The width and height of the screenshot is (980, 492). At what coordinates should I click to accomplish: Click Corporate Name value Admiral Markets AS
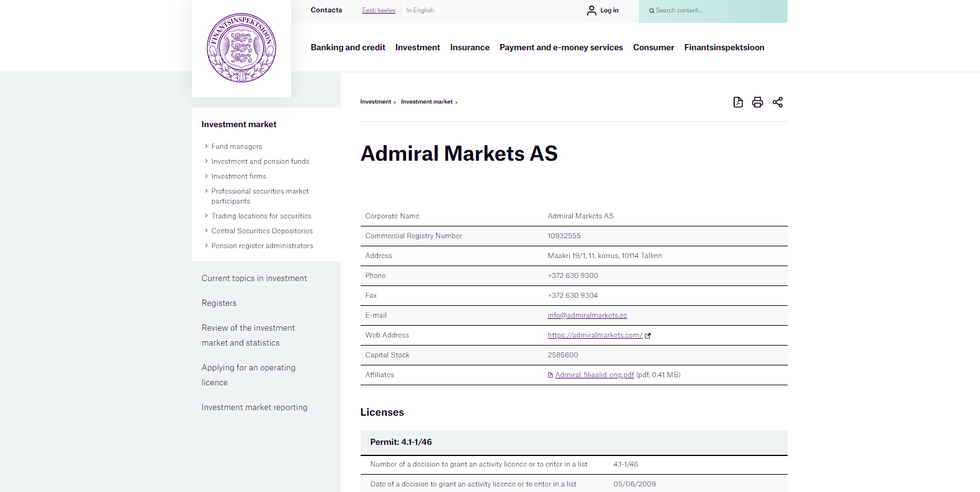pyautogui.click(x=580, y=216)
